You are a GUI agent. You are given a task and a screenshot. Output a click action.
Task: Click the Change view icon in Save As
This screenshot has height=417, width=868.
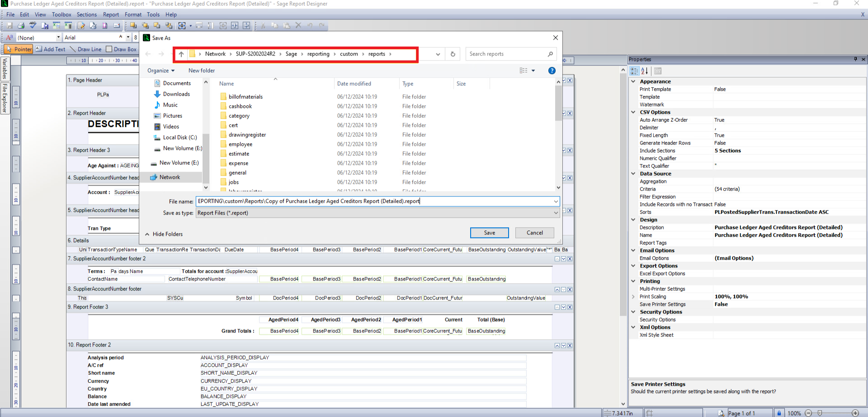524,70
